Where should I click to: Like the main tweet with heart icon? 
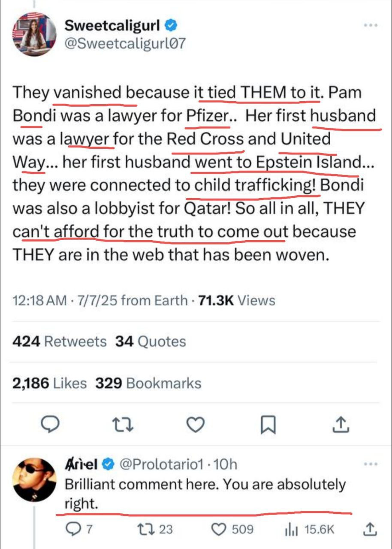tap(196, 425)
